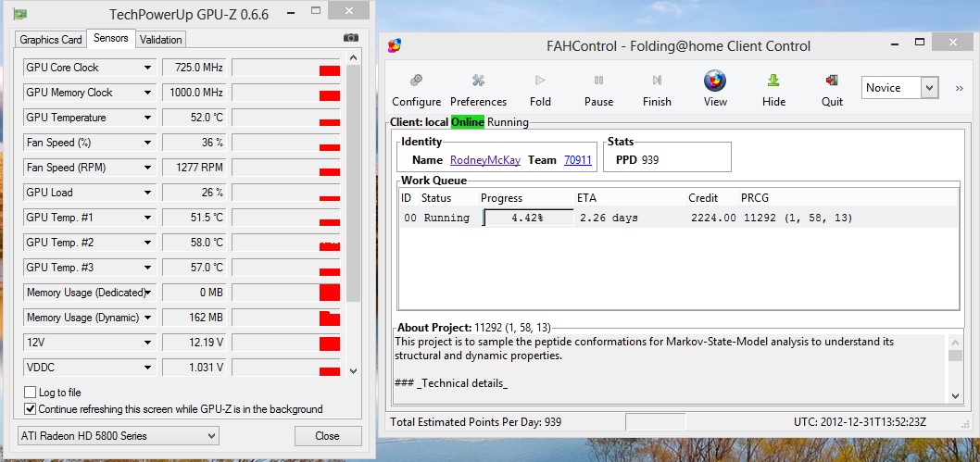980x462 pixels.
Task: Expand GPU Load sensor dropdown
Action: 147,193
